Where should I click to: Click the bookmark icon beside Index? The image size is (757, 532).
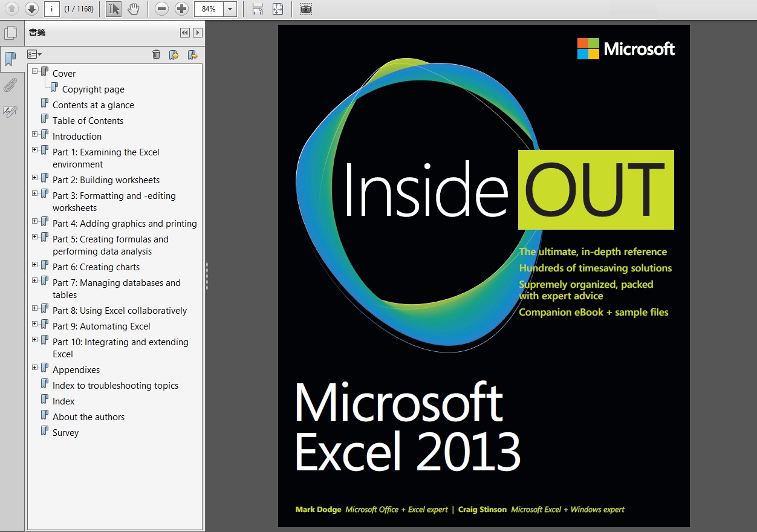[x=45, y=400]
